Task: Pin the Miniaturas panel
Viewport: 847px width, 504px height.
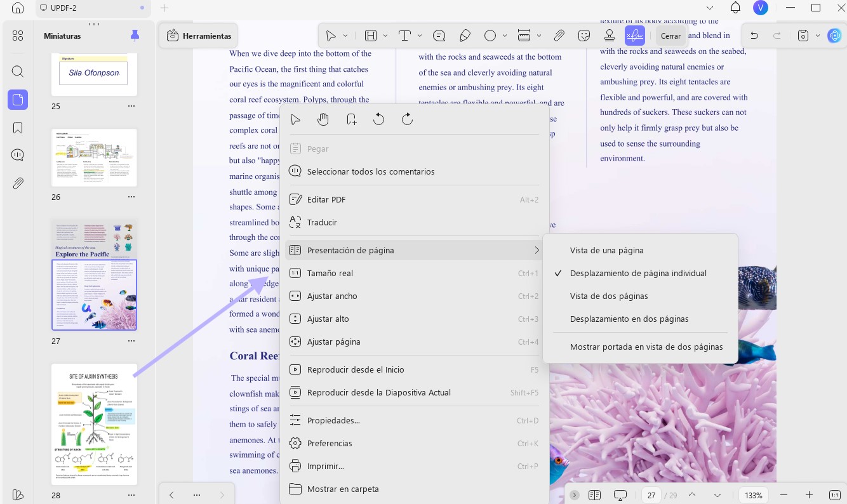Action: click(135, 36)
